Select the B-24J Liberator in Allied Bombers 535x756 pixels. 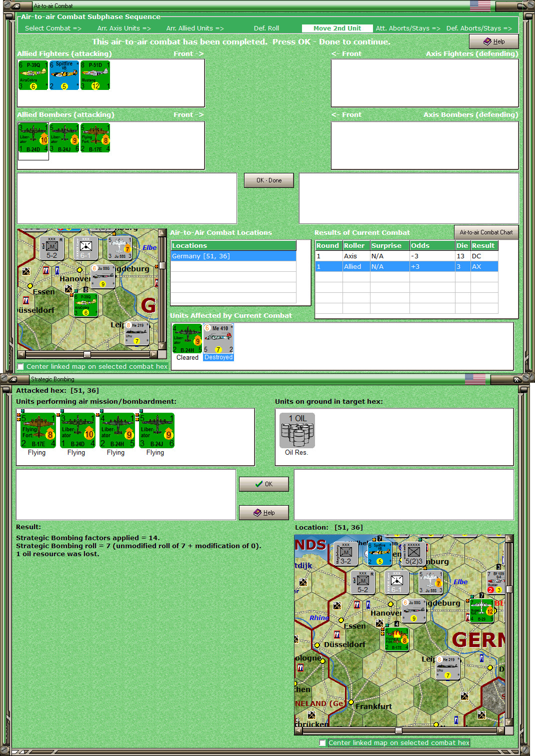pyautogui.click(x=64, y=138)
